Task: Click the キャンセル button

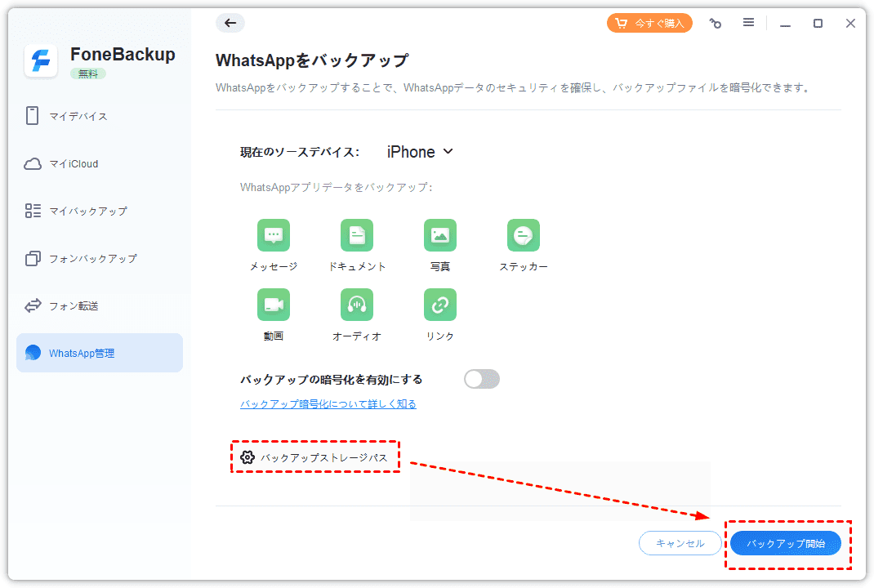Action: pos(680,543)
